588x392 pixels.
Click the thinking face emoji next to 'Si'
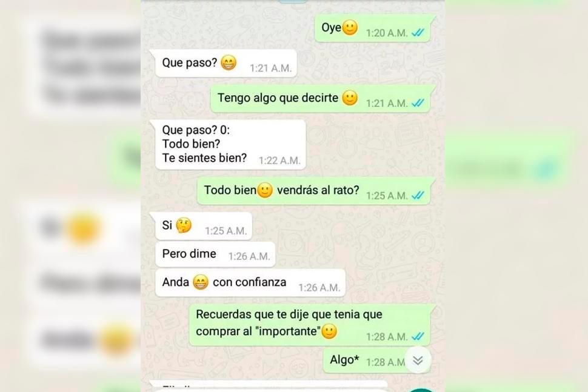184,225
